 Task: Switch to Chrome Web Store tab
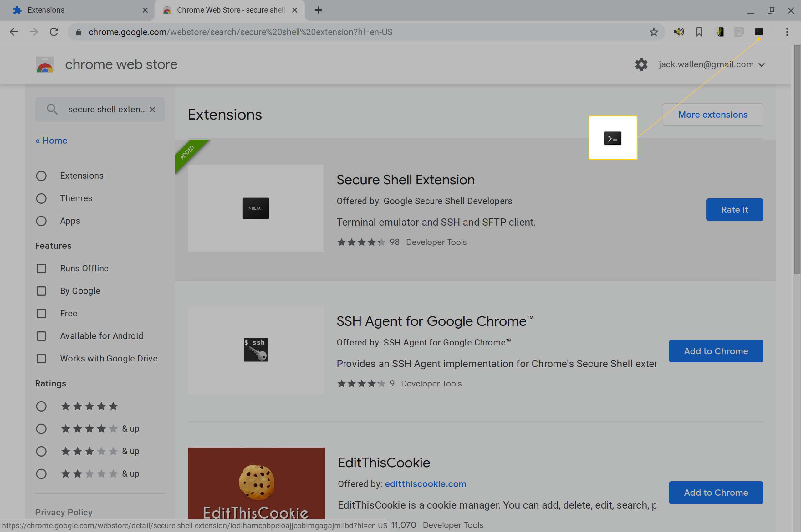(x=229, y=10)
